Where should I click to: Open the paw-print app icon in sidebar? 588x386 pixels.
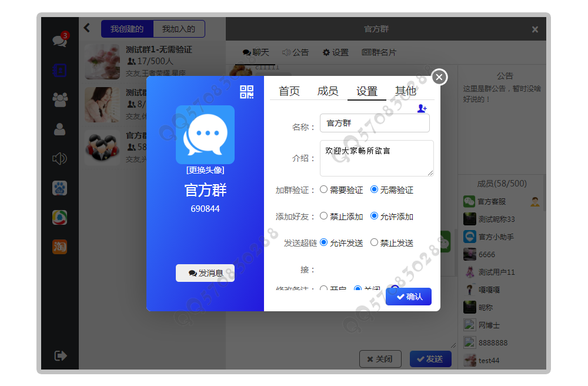click(59, 188)
